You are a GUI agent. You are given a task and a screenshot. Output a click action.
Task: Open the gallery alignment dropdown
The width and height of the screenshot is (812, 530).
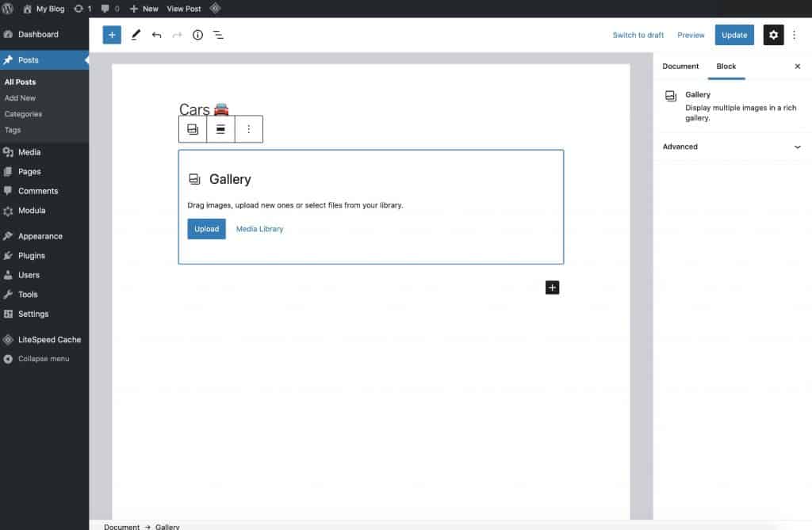220,128
